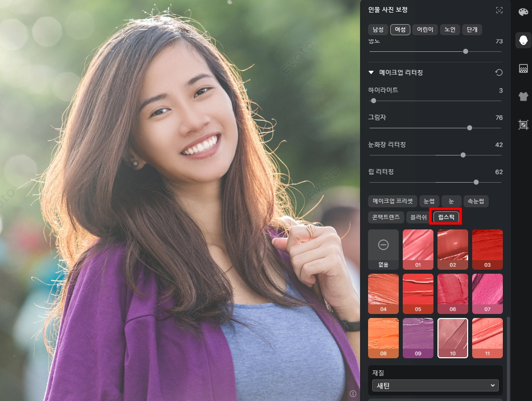The height and width of the screenshot is (401, 532).
Task: Open the background adjustment checkerboard icon
Action: 523,68
